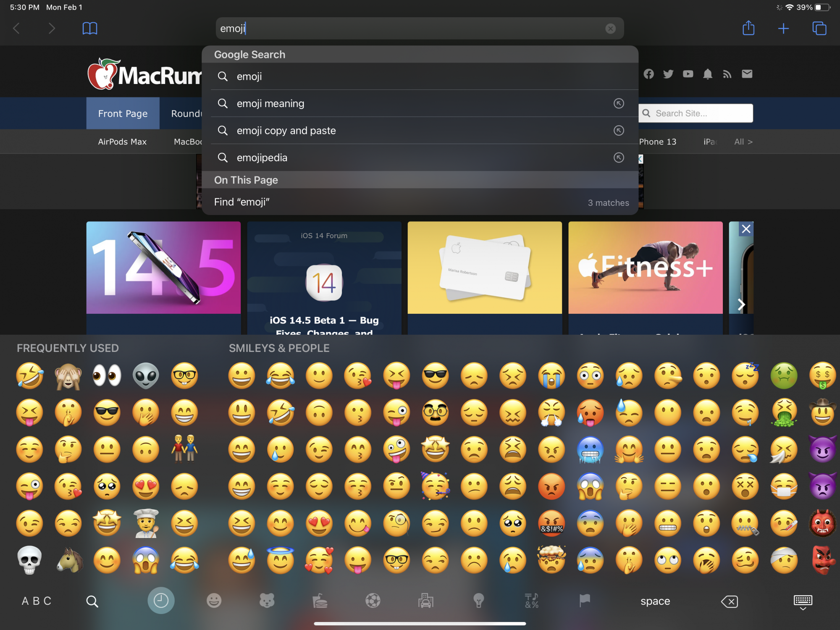Screen dimensions: 840x630
Task: Select the Animals & Nature emoji category
Action: (x=267, y=601)
